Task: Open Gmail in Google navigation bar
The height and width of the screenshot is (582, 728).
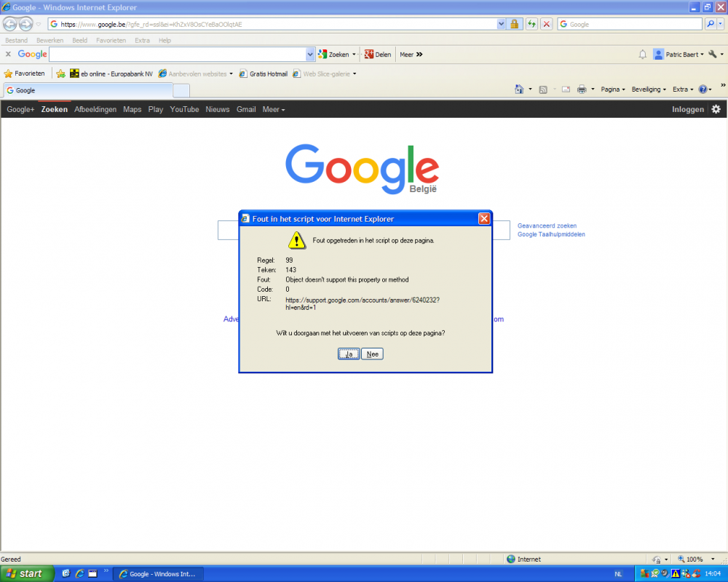Action: [x=246, y=110]
